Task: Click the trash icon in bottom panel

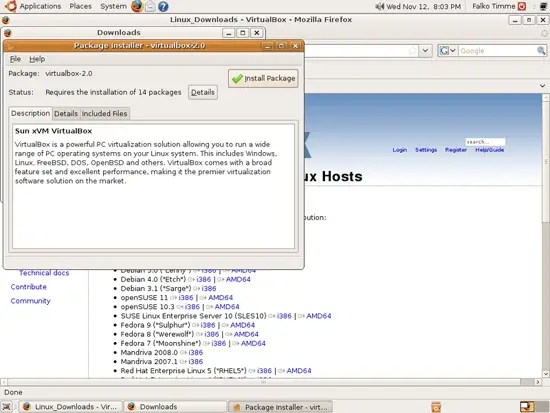Action: tap(436, 407)
